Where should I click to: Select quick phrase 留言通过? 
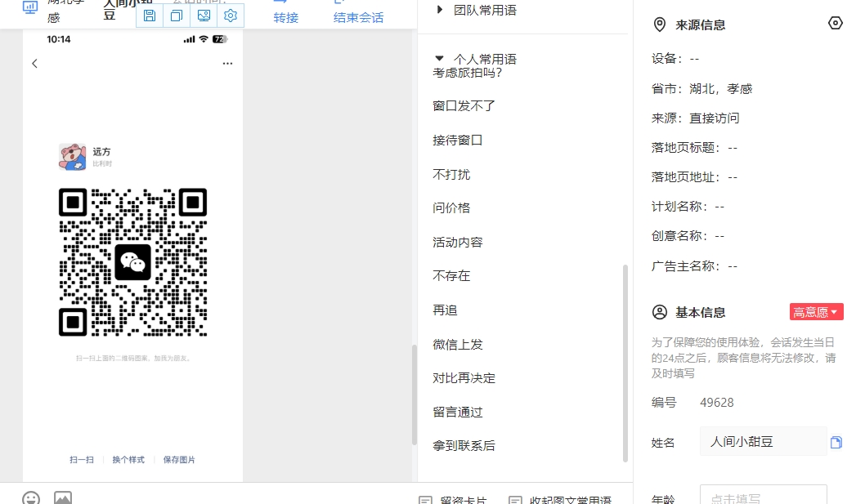(458, 413)
